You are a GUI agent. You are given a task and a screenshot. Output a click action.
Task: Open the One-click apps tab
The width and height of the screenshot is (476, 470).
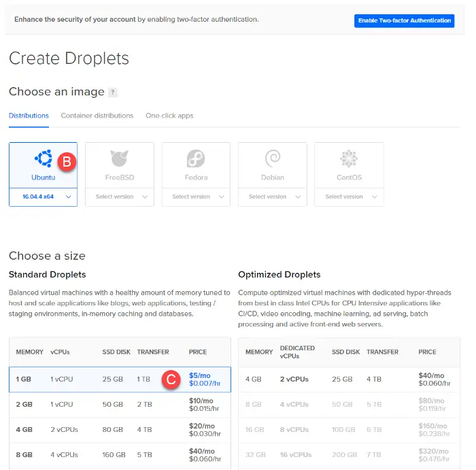tap(169, 116)
